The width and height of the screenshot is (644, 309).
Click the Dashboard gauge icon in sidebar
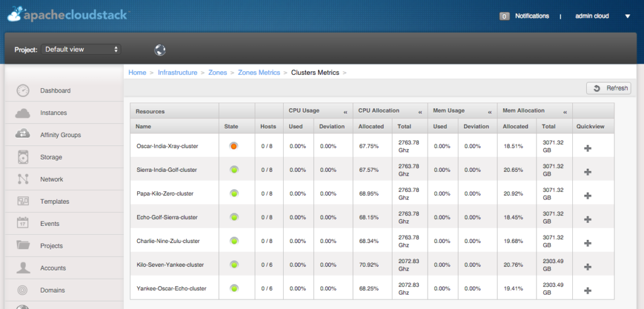click(x=23, y=91)
